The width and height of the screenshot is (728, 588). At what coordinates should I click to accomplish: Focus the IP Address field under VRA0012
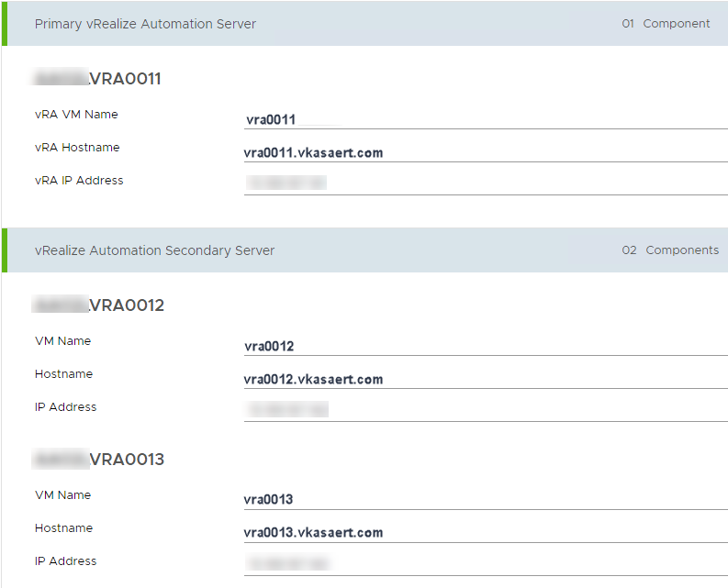pyautogui.click(x=485, y=410)
